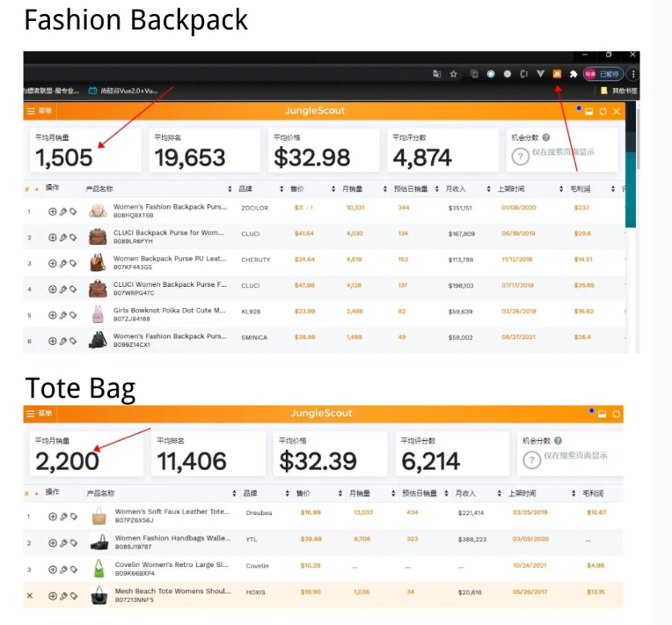Click the plus icon in the ZOCILOR row

[x=52, y=211]
